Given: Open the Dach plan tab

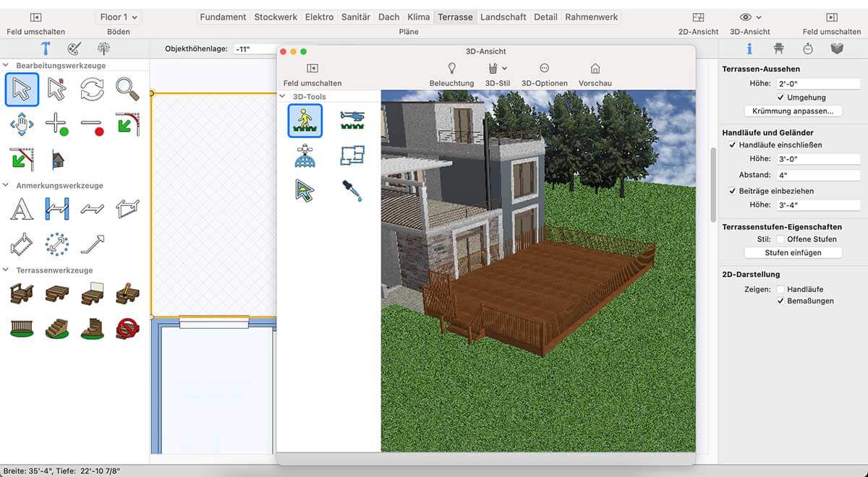Looking at the screenshot, I should [x=388, y=17].
